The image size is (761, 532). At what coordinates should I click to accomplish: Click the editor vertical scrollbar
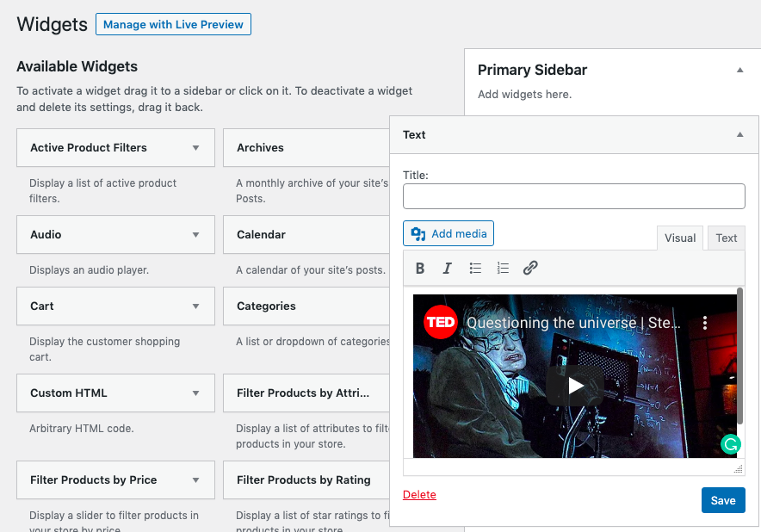click(739, 356)
